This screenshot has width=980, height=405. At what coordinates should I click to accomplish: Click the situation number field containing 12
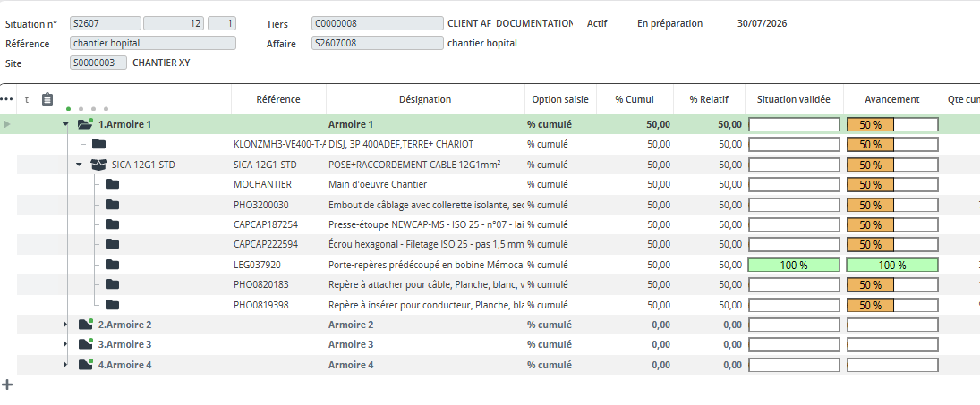pos(174,24)
